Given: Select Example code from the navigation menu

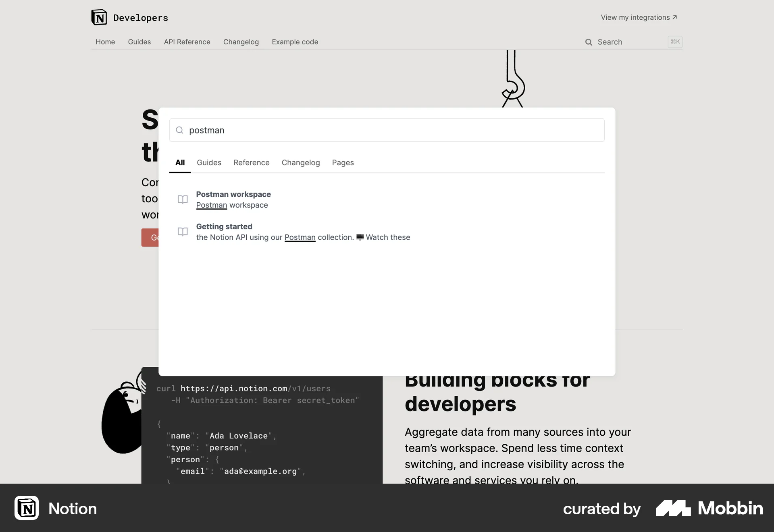Looking at the screenshot, I should 295,42.
